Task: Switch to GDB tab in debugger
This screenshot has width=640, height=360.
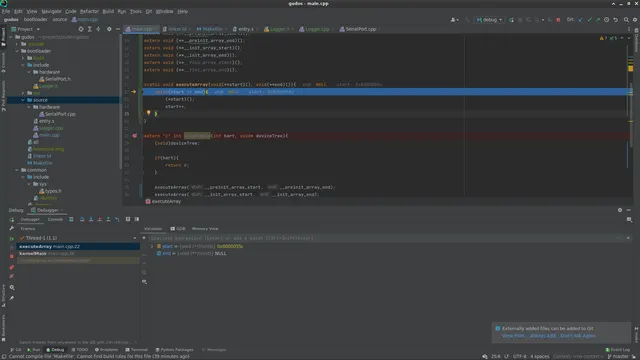Action: point(178,229)
